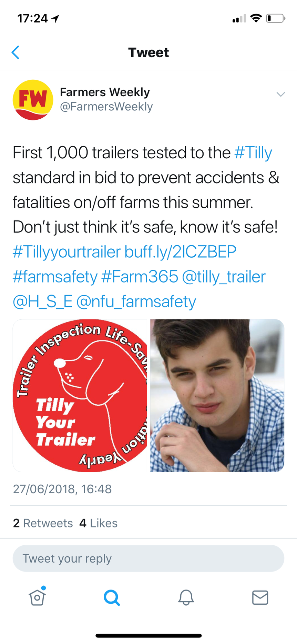This screenshot has height=644, width=297.
Task: Open the #Farm365 hashtag
Action: pos(140,277)
